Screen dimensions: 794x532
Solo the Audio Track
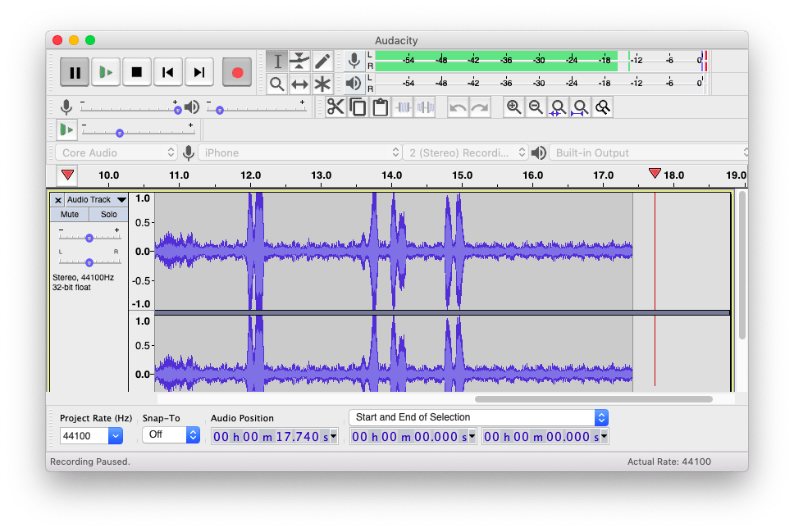click(x=109, y=215)
